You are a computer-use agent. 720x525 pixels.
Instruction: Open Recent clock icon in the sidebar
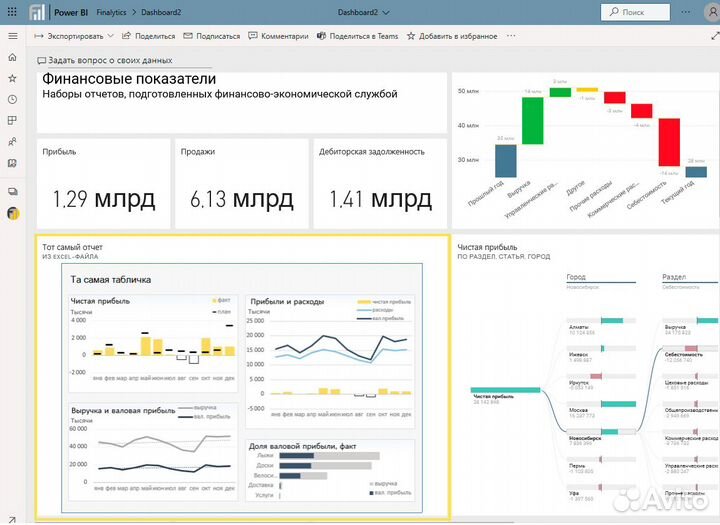(12, 99)
